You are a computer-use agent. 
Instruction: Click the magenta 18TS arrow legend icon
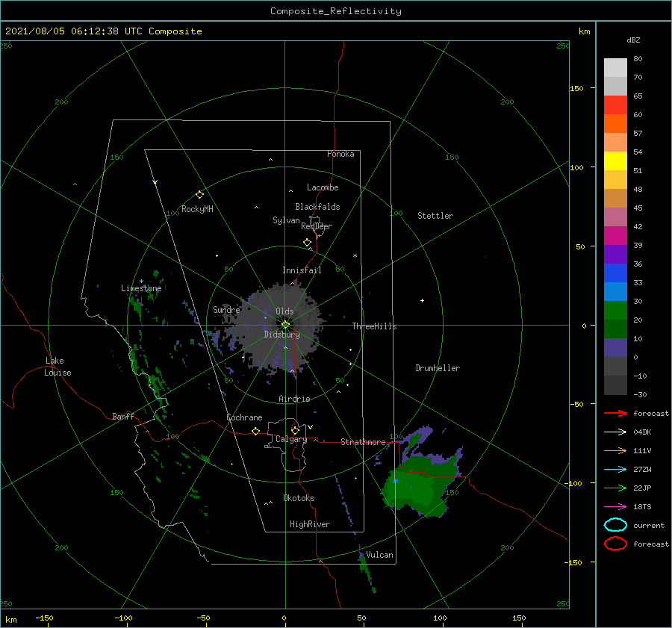click(615, 507)
